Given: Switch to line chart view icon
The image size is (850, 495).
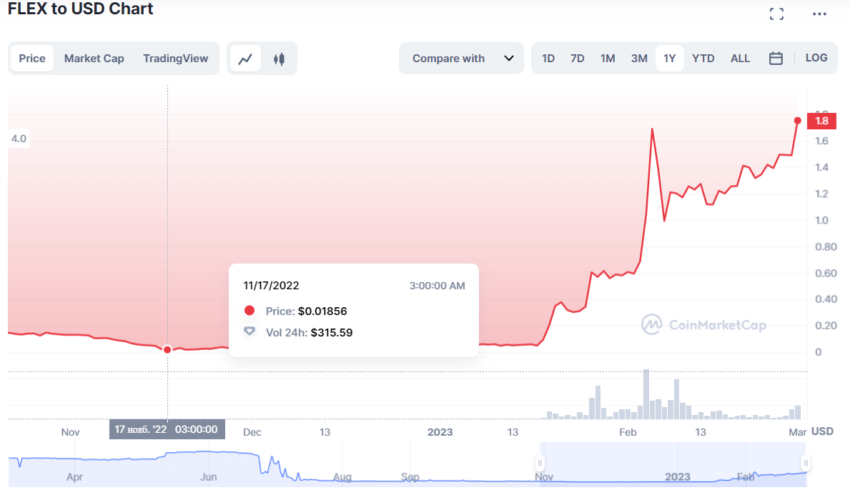Looking at the screenshot, I should click(246, 59).
